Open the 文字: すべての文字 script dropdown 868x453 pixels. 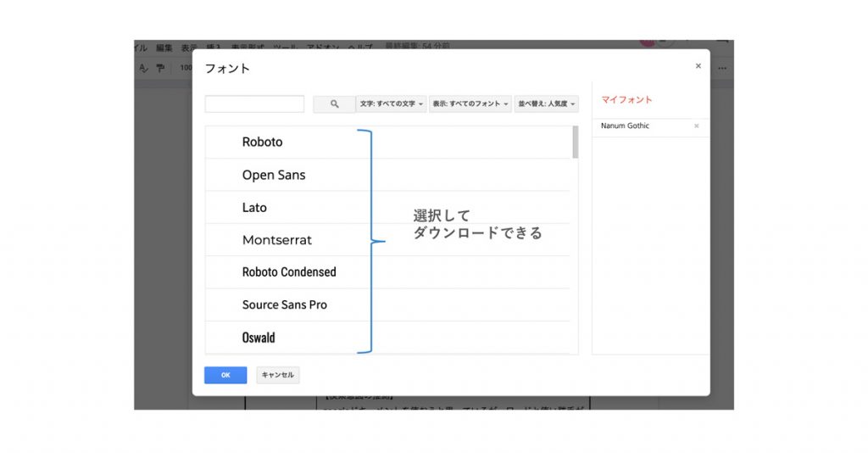click(x=391, y=103)
